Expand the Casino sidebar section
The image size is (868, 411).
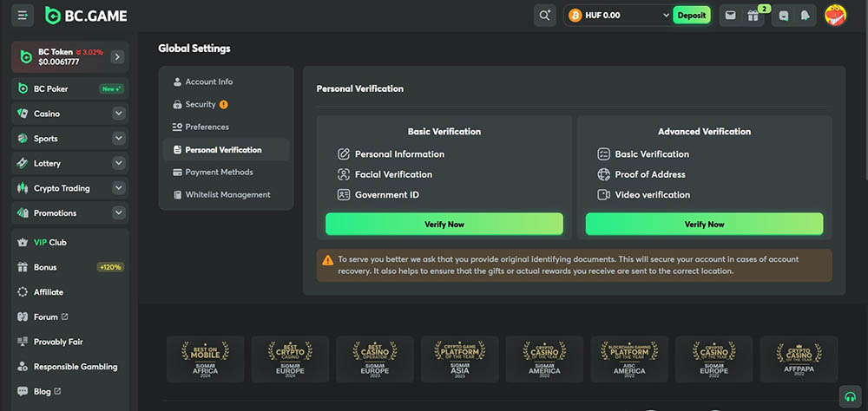(118, 114)
